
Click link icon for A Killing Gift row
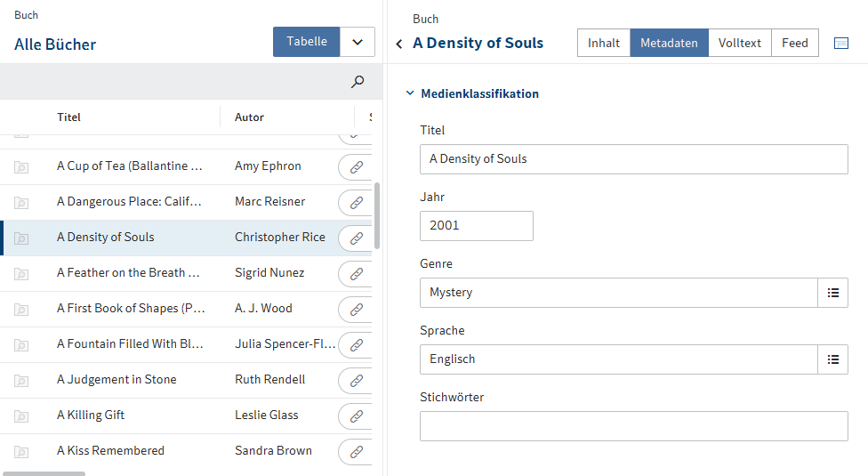pos(356,415)
